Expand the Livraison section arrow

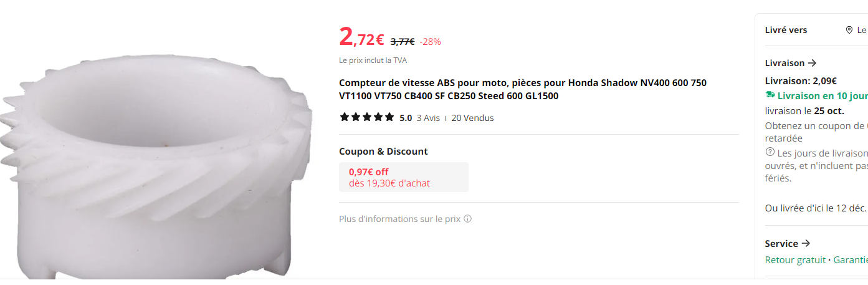point(812,63)
